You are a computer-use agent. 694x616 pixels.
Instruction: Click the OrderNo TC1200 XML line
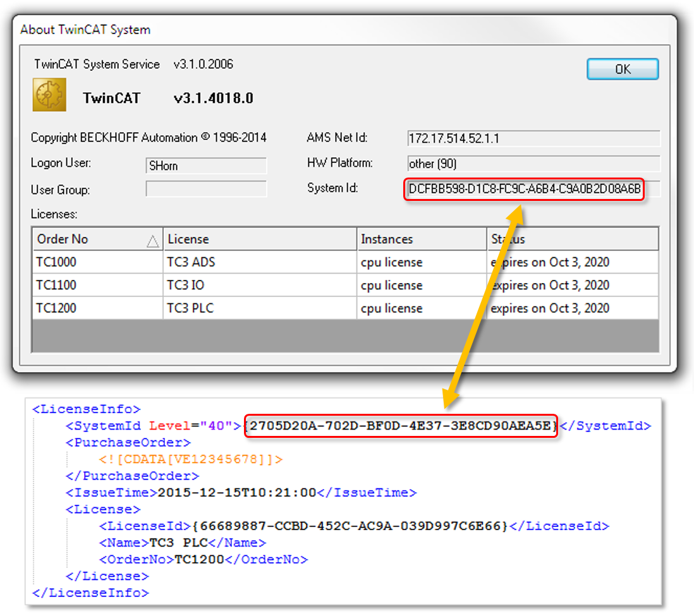(x=203, y=559)
